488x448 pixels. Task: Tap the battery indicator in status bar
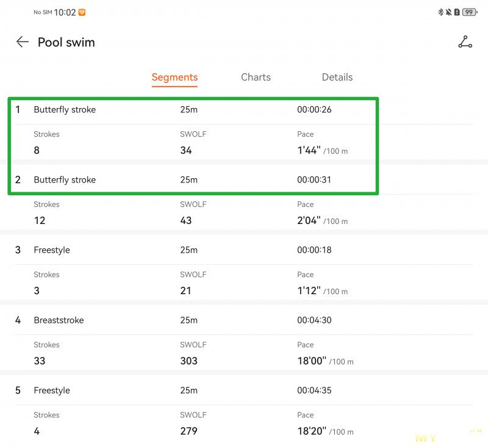(469, 12)
